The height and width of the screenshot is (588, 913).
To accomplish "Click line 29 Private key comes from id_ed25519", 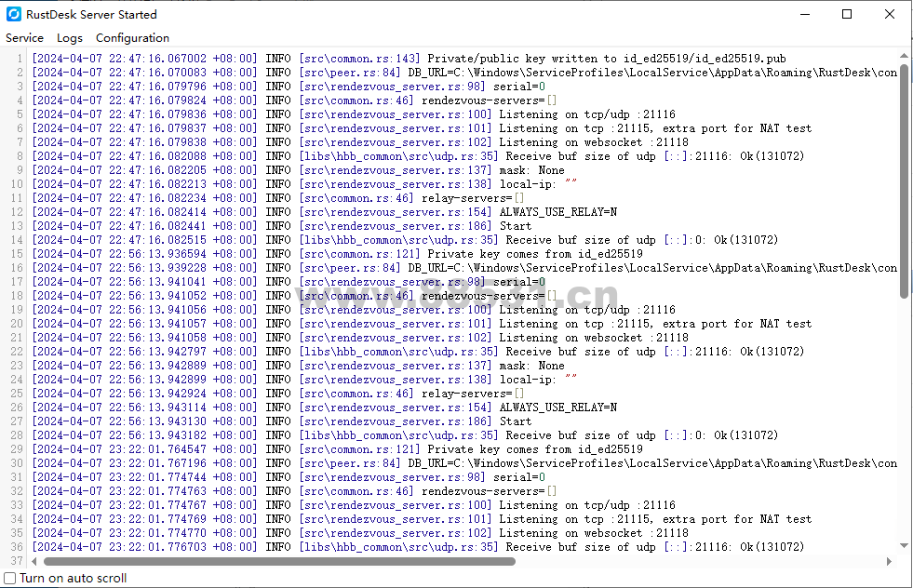I will coord(337,449).
